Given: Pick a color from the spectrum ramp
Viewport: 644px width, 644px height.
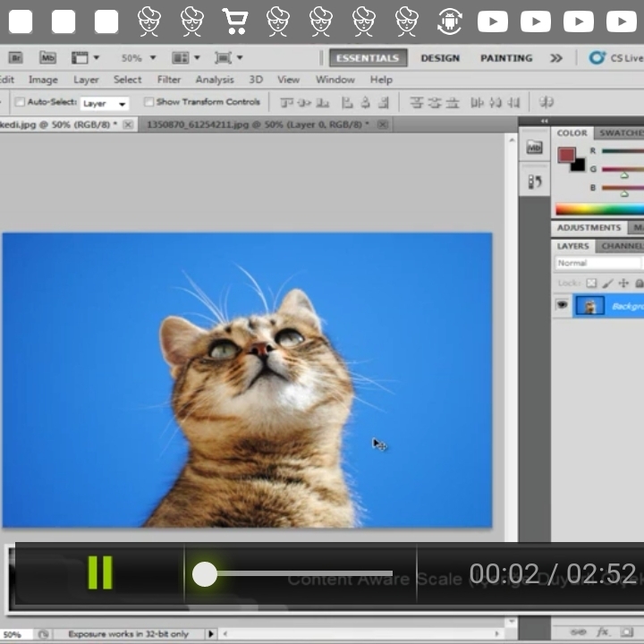Looking at the screenshot, I should coord(599,209).
